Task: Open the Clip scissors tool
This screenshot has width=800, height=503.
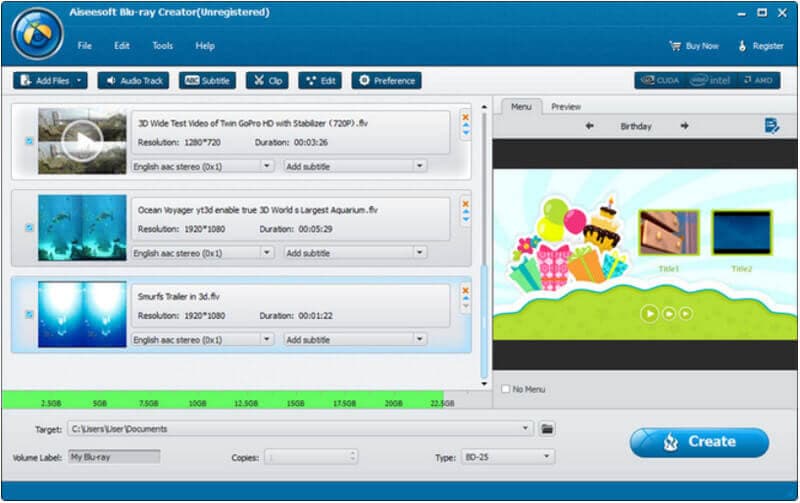Action: point(267,81)
